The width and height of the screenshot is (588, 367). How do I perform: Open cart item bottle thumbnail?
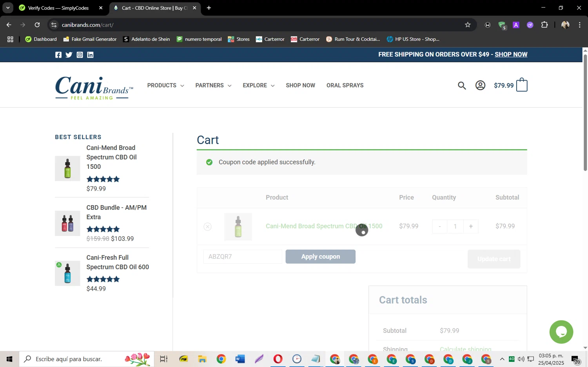(x=238, y=227)
